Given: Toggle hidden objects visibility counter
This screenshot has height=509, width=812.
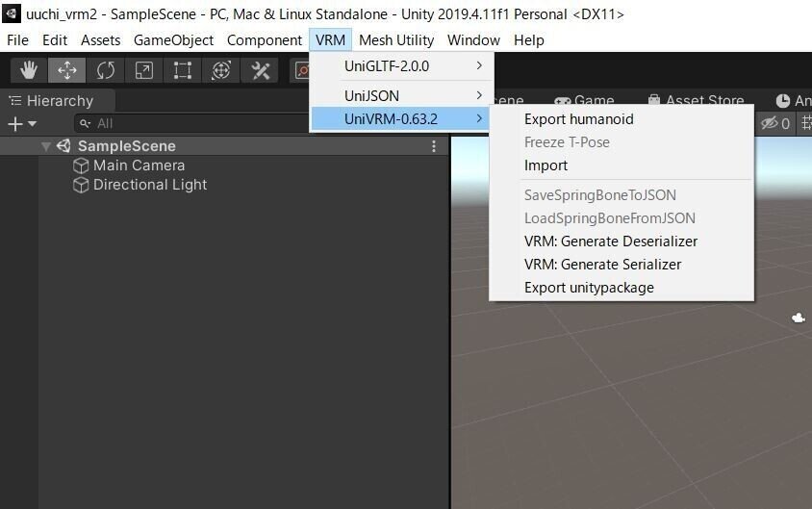Looking at the screenshot, I should (775, 123).
